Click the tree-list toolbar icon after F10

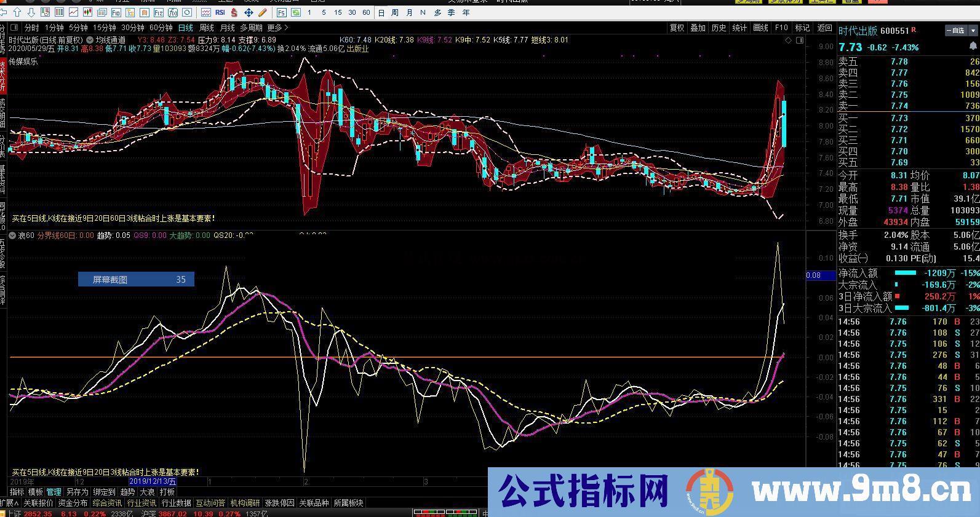pyautogui.click(x=130, y=12)
